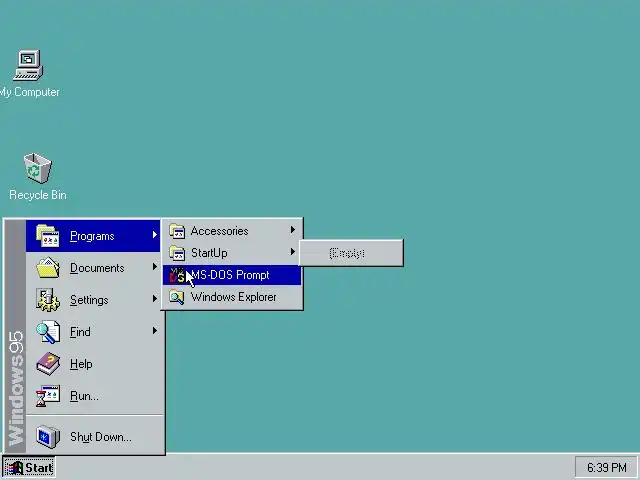Screen dimensions: 640x480
Task: Choose Settings in the Start menu
Action: [93, 300]
